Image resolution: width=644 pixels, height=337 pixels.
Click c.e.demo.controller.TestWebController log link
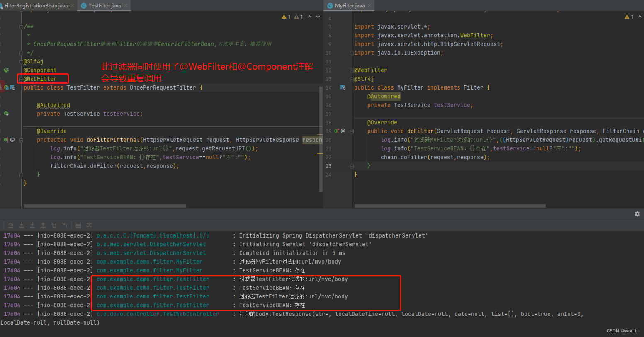coord(158,314)
